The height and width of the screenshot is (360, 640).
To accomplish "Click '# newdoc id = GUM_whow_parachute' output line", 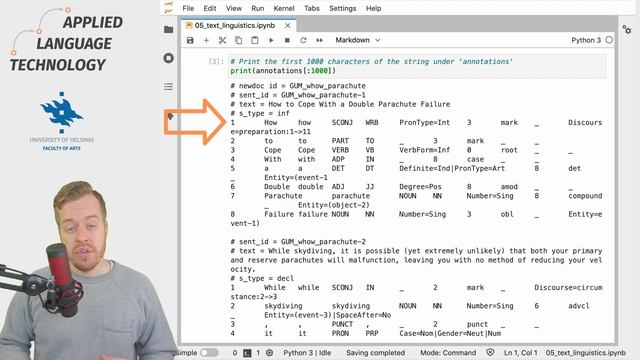I will pos(298,86).
